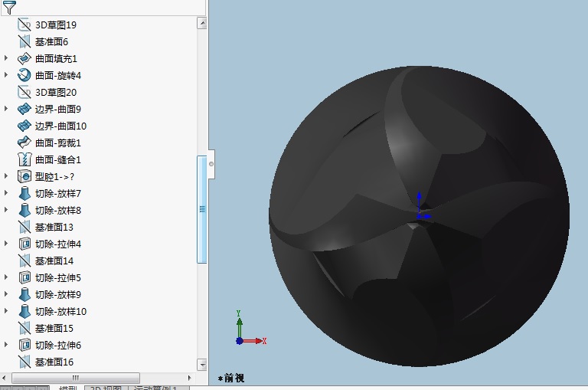Select the 基准面14 plane icon

tap(24, 261)
